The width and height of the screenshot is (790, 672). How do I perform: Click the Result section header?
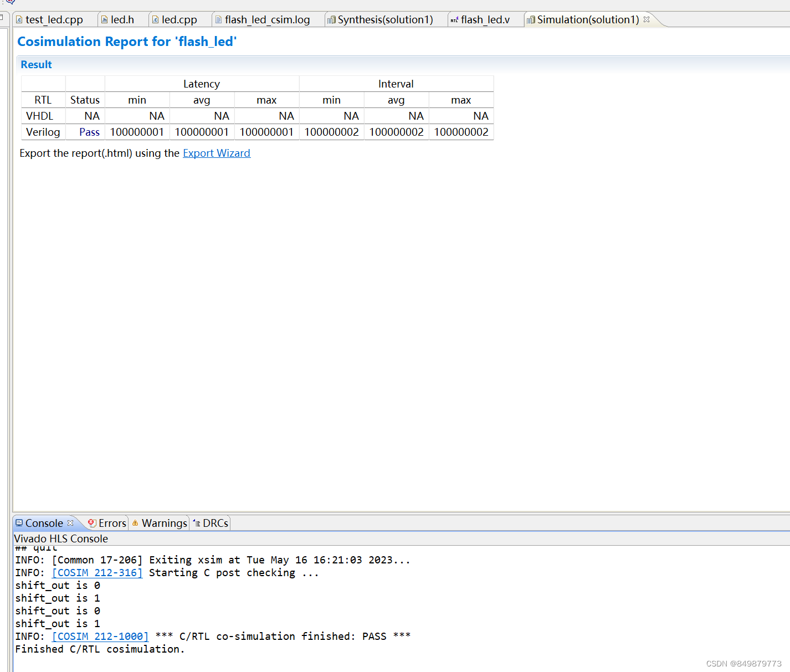pos(37,65)
